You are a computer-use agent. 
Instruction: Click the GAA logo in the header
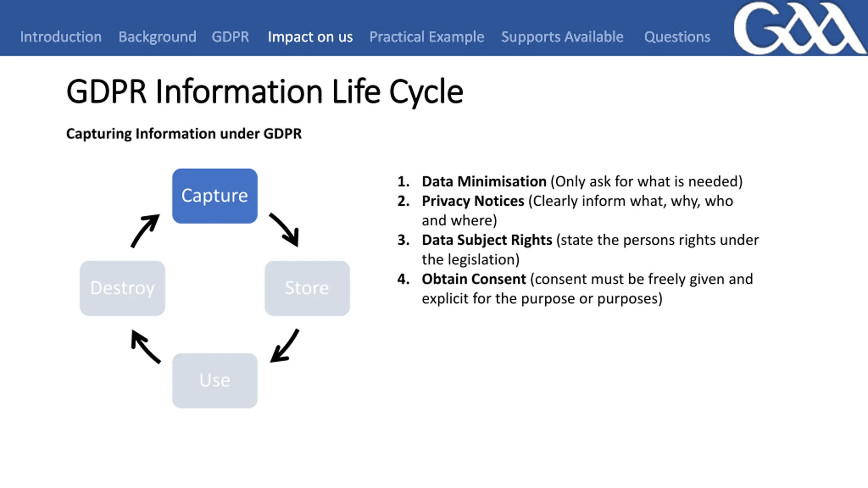coord(800,28)
